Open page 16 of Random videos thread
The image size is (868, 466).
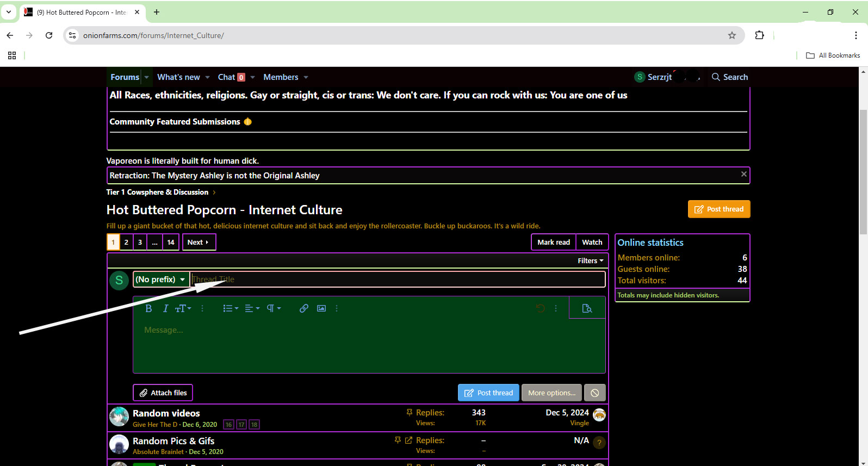[229, 425]
